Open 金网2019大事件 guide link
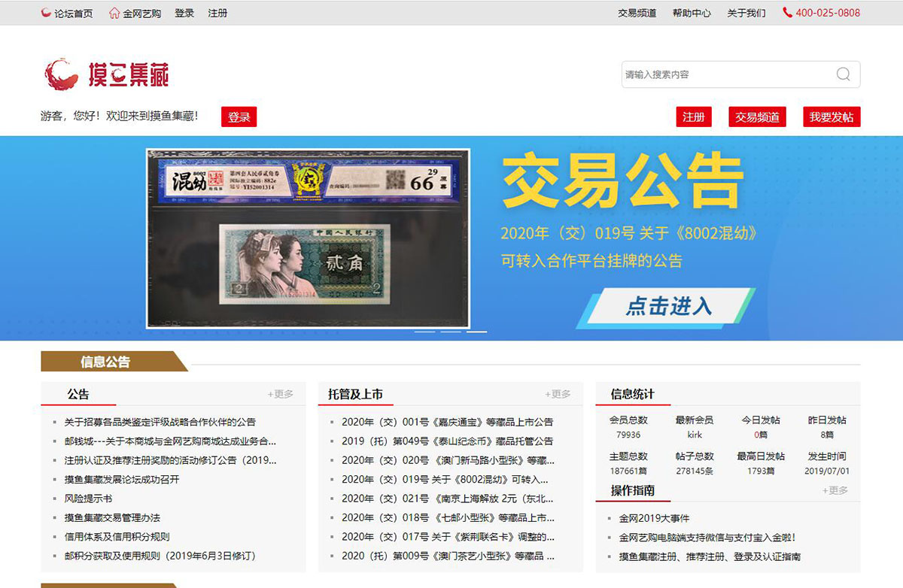Image resolution: width=903 pixels, height=588 pixels. point(654,518)
